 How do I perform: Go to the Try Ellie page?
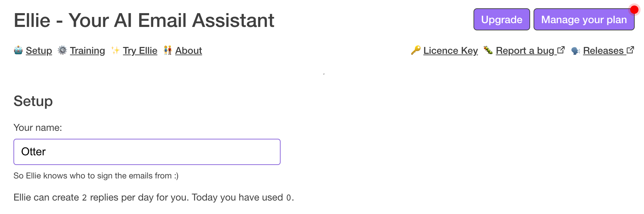tap(140, 51)
